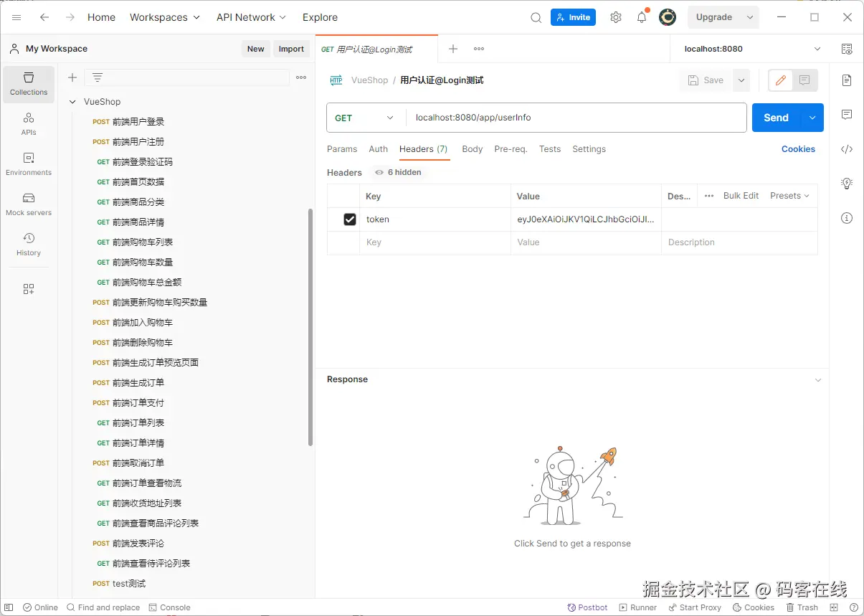This screenshot has width=864, height=616.
Task: Open the Collections panel in the sidebar
Action: pyautogui.click(x=28, y=84)
